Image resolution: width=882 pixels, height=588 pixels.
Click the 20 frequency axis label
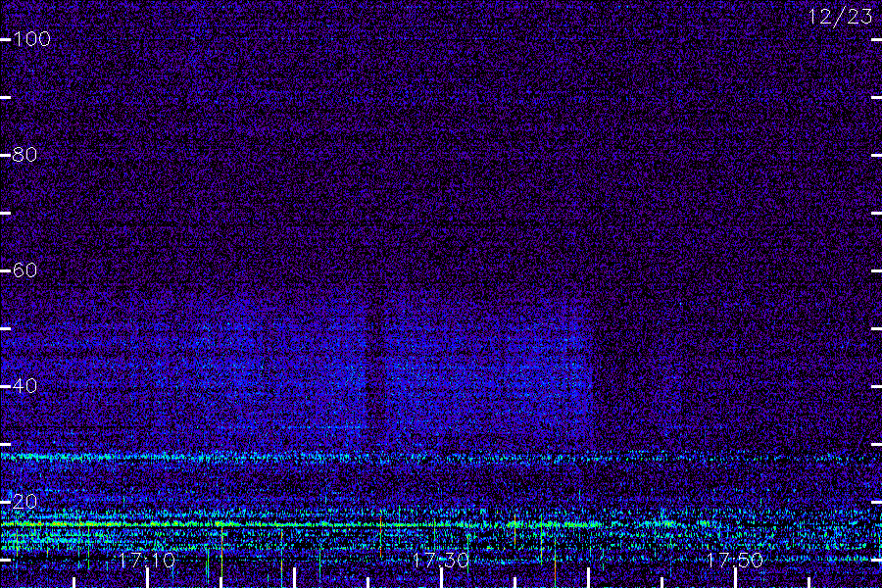pos(24,502)
